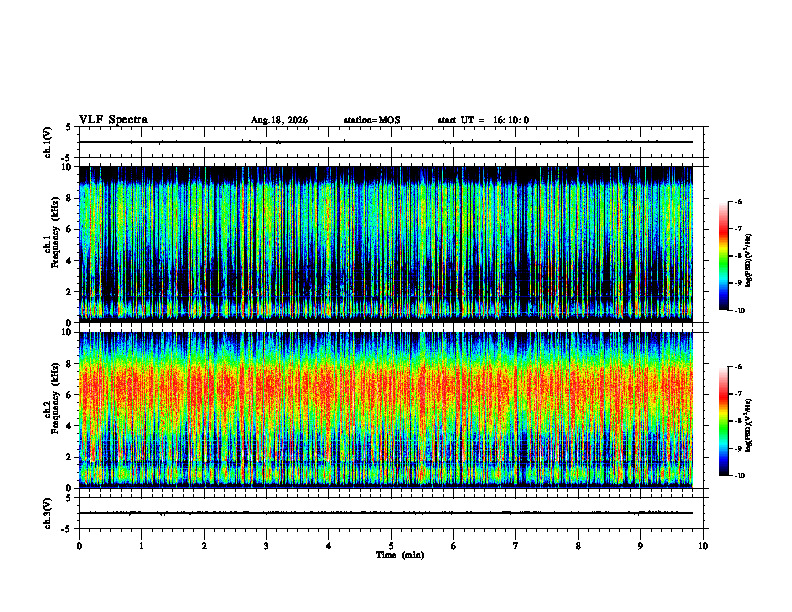This screenshot has width=792, height=612.
Task: Click the time axis tick label "6"
Action: 454,546
